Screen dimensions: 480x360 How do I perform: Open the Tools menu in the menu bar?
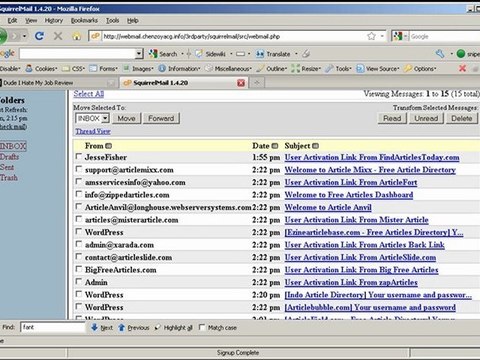[112, 20]
